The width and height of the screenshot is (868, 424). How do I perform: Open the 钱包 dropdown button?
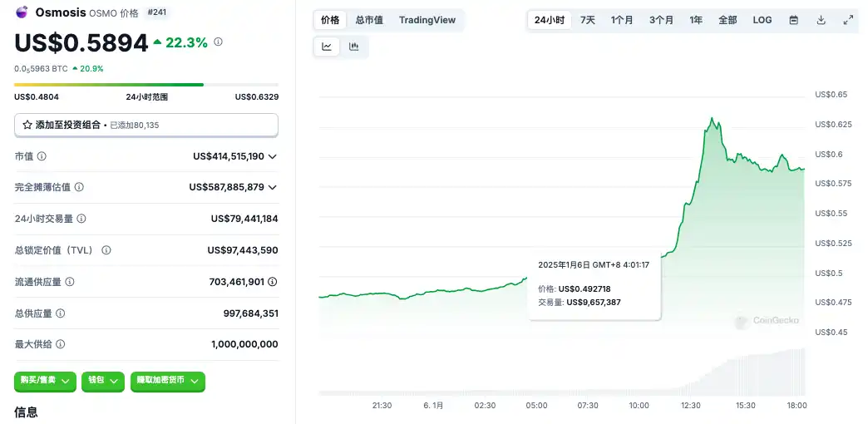tap(102, 382)
